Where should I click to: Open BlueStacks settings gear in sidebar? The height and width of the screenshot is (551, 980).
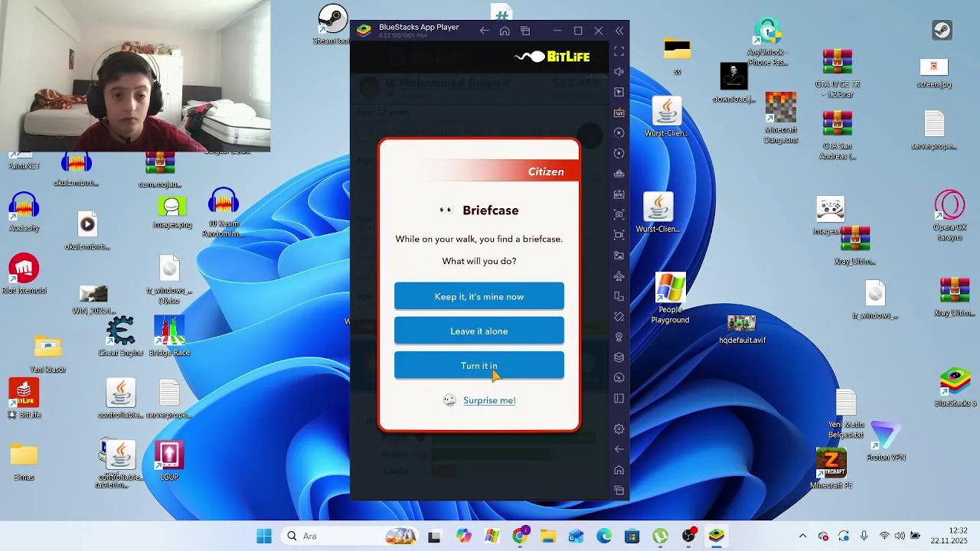pyautogui.click(x=619, y=429)
